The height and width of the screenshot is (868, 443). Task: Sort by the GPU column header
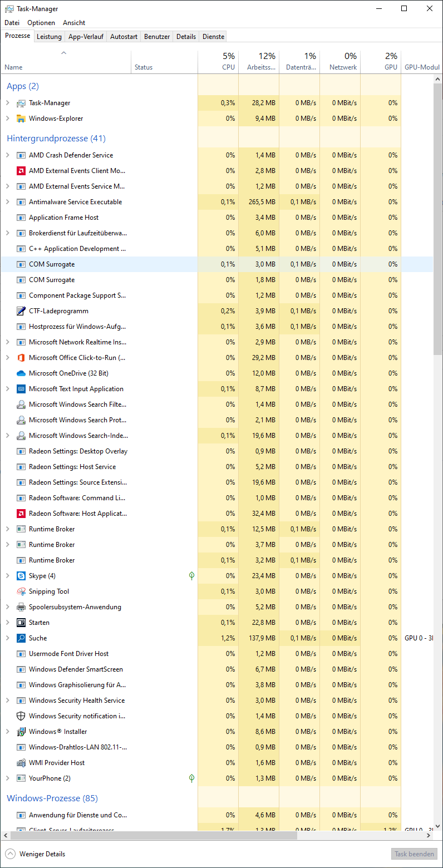point(381,62)
